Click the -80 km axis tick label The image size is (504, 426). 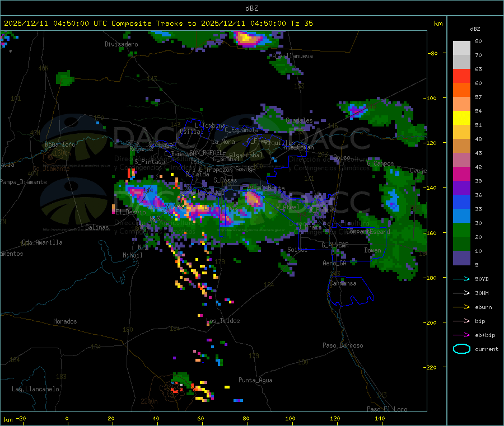[433, 53]
